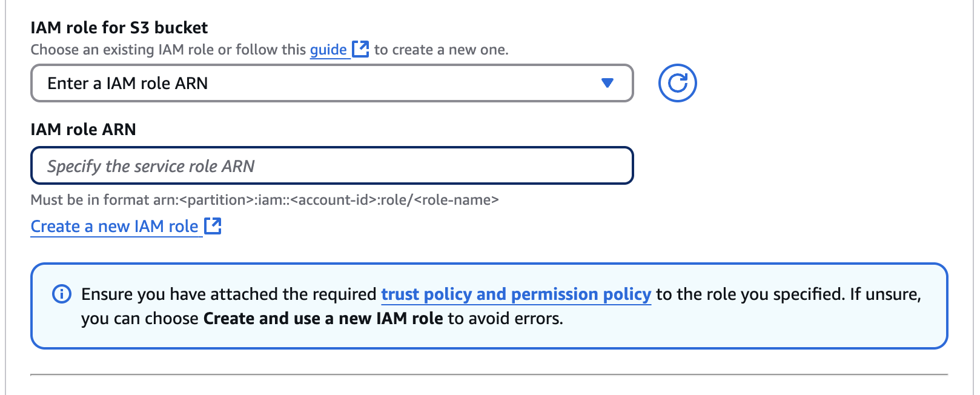The height and width of the screenshot is (395, 980).
Task: Click the 'to avoid errors.' text
Action: tap(505, 319)
